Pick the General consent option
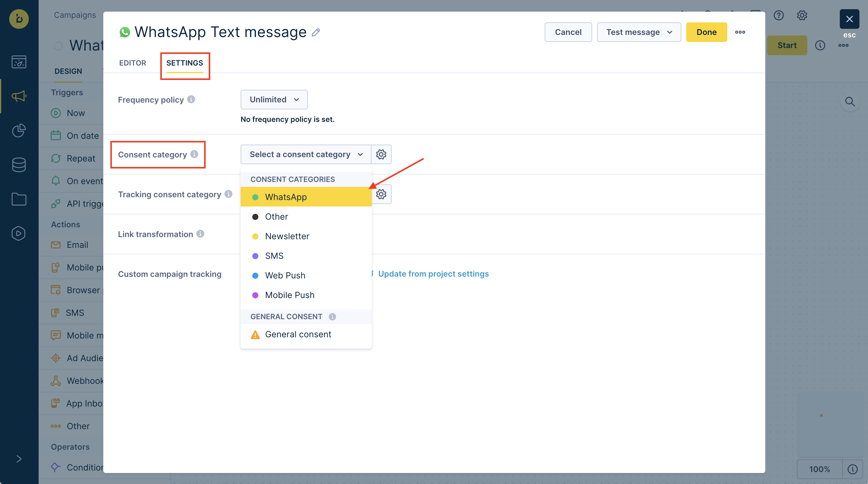 coord(298,335)
